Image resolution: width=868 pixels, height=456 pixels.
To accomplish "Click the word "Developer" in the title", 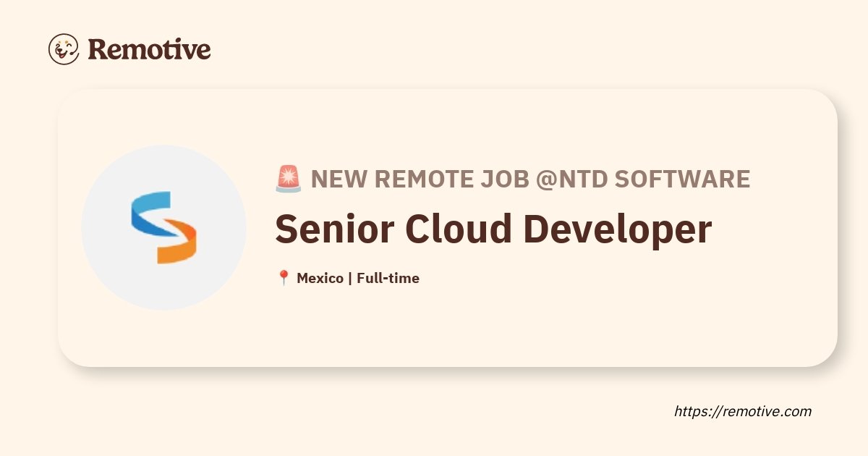I will [x=618, y=229].
